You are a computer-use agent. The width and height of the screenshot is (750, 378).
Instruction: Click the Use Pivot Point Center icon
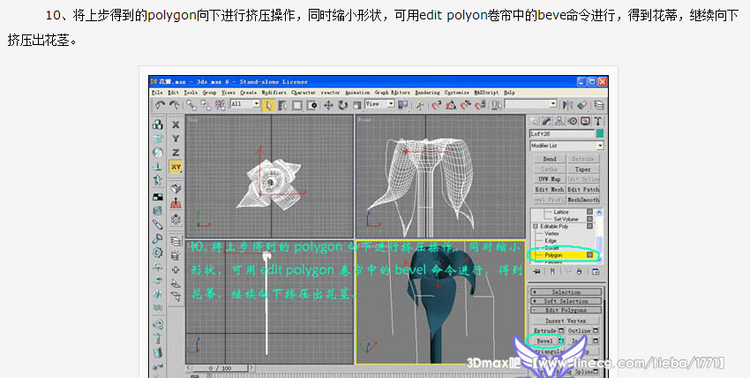(403, 105)
